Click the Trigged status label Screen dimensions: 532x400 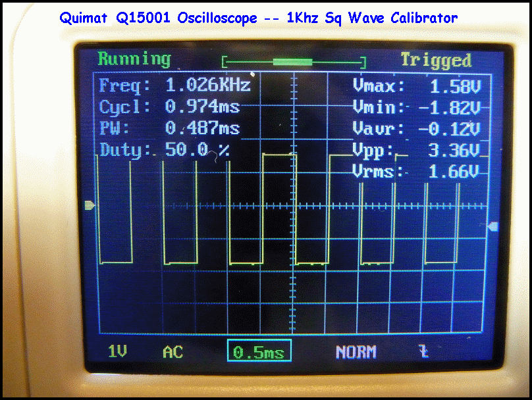coord(436,61)
